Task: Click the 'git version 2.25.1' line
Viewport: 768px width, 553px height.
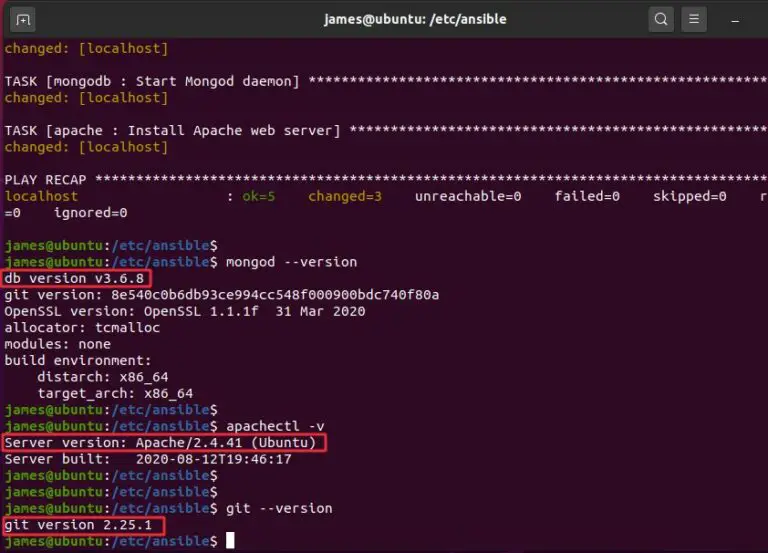Action: click(x=78, y=525)
